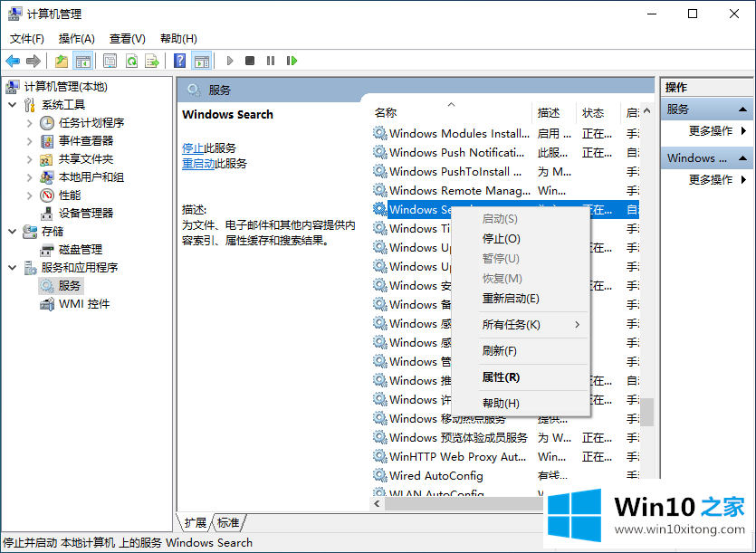Open Help via blue question mark icon

tap(180, 61)
